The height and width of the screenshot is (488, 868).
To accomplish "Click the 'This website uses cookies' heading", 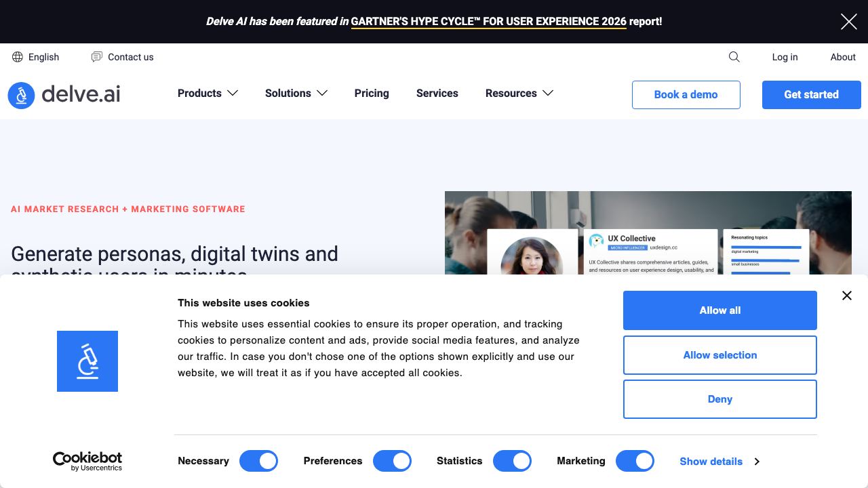I will (243, 303).
